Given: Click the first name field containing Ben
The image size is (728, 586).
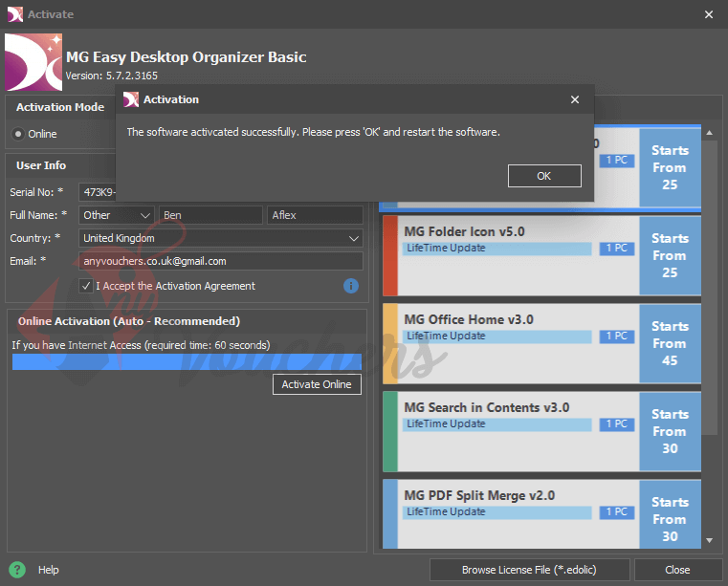Looking at the screenshot, I should 210,215.
